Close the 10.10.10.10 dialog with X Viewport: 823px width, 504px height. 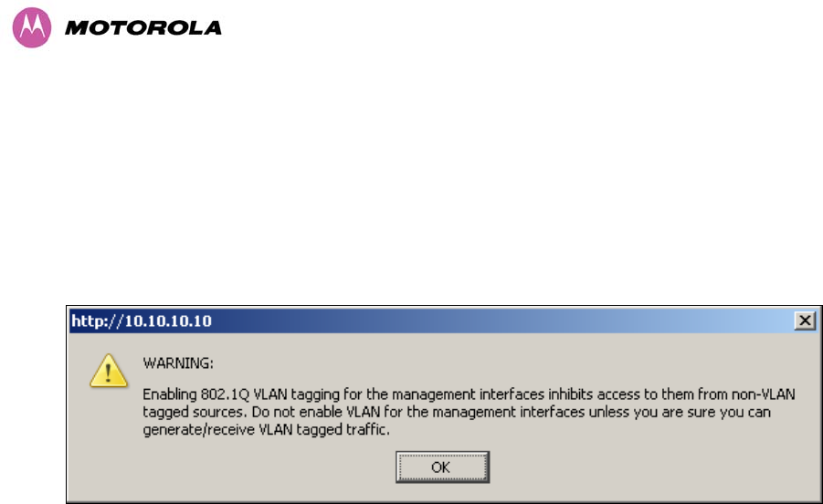pos(804,320)
